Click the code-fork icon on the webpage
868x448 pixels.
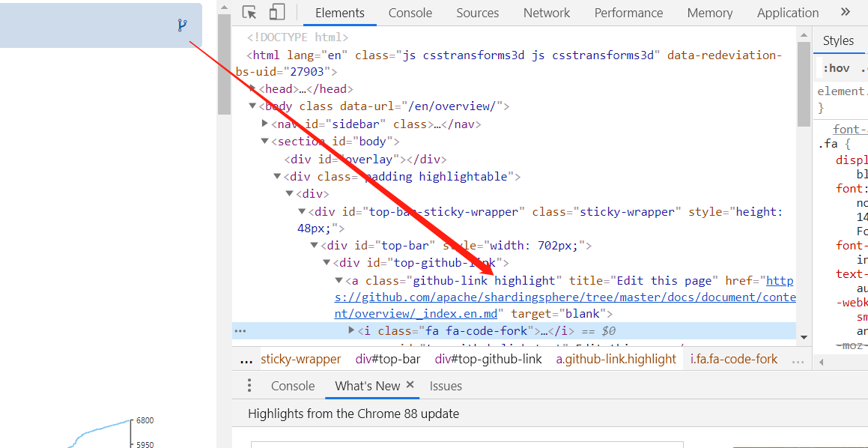[182, 25]
